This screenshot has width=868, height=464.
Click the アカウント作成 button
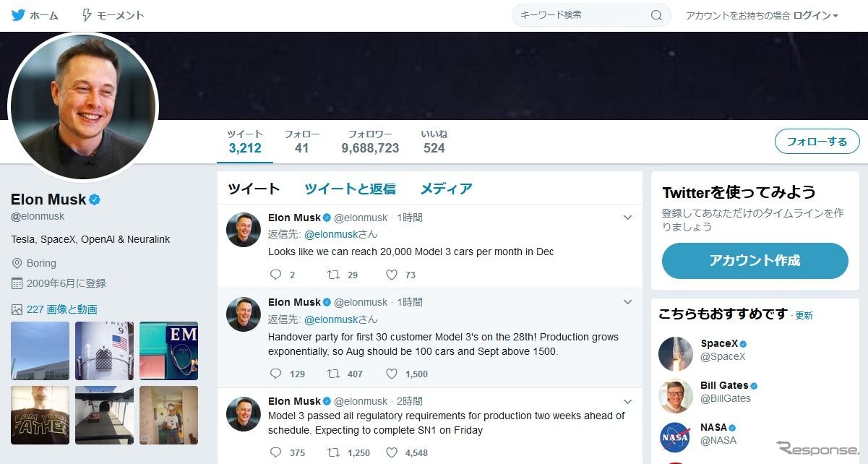coord(755,261)
